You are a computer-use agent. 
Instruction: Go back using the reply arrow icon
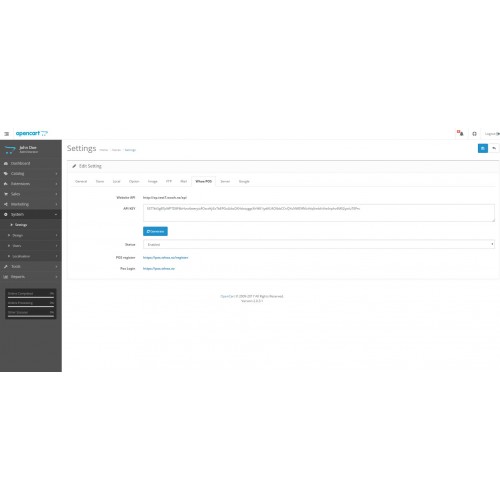(494, 148)
